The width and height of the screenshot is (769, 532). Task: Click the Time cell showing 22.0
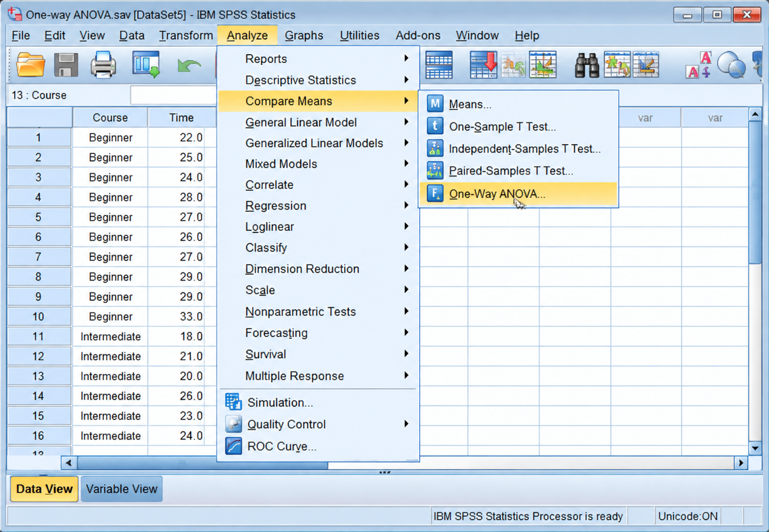182,137
